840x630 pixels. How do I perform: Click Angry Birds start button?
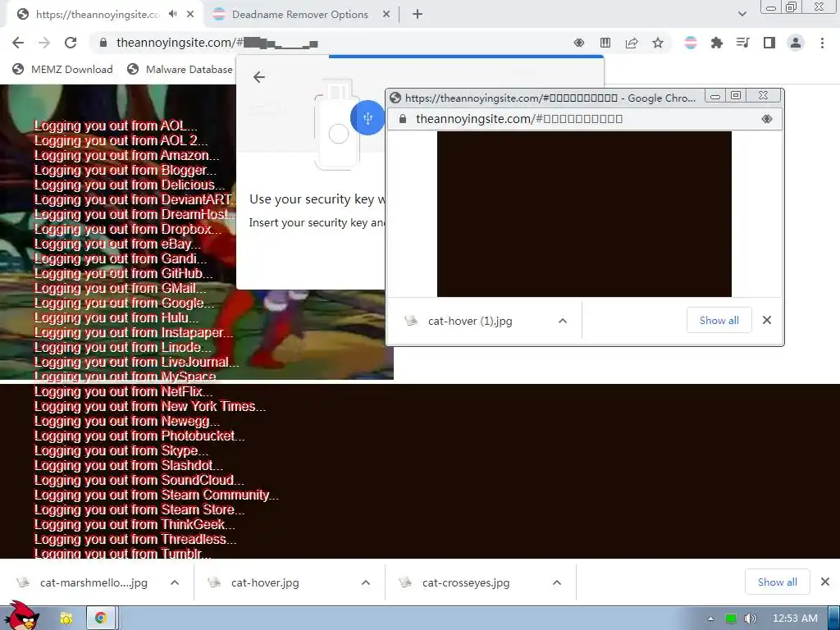point(21,616)
